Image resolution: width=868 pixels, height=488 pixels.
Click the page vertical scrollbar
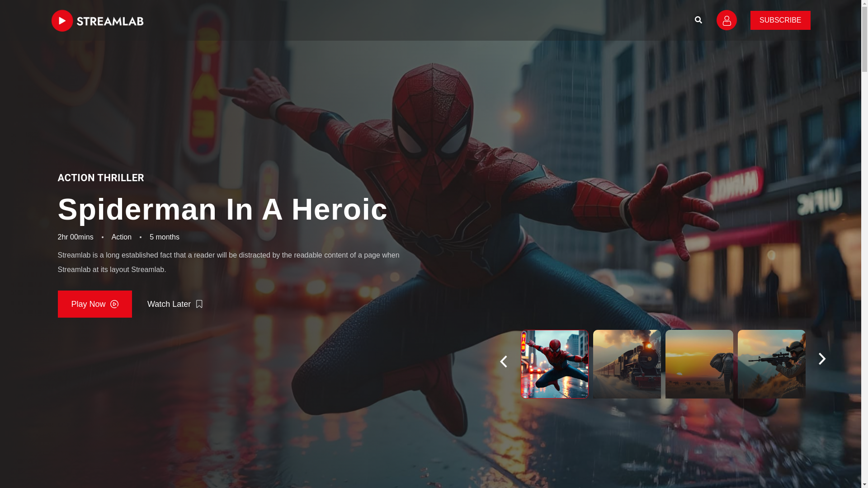pos(864,244)
